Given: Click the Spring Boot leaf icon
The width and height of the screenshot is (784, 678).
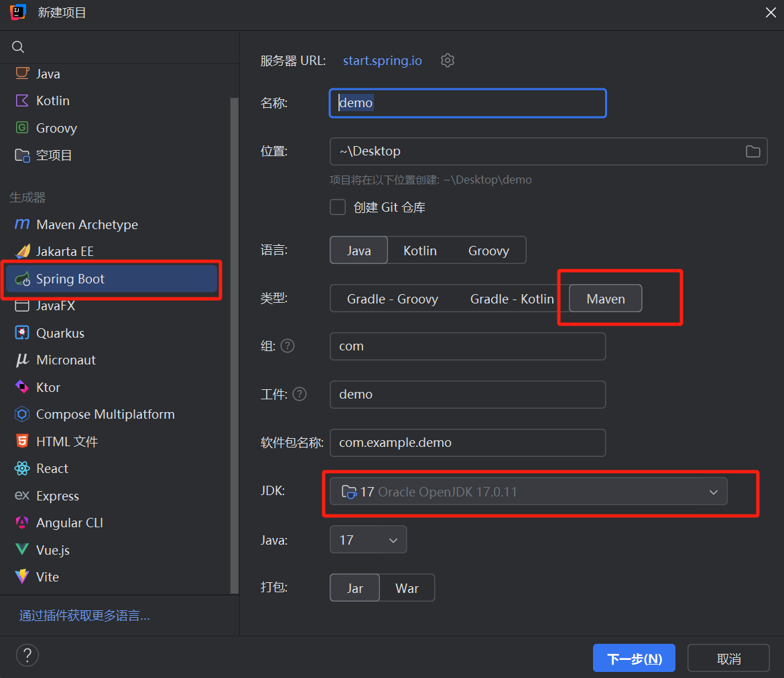Looking at the screenshot, I should point(23,279).
